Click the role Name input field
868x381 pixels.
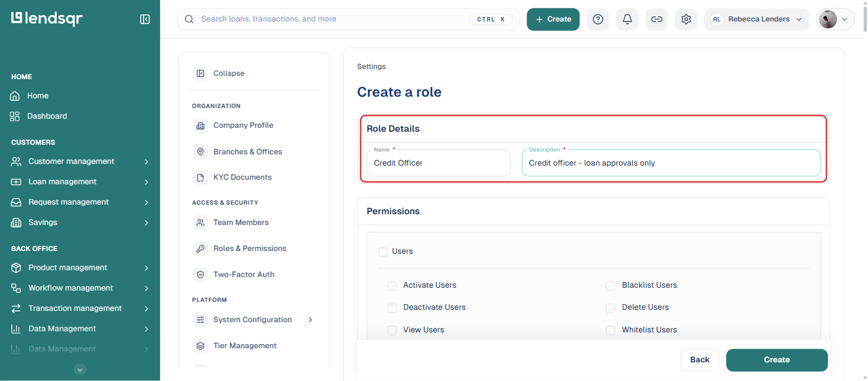coord(438,163)
